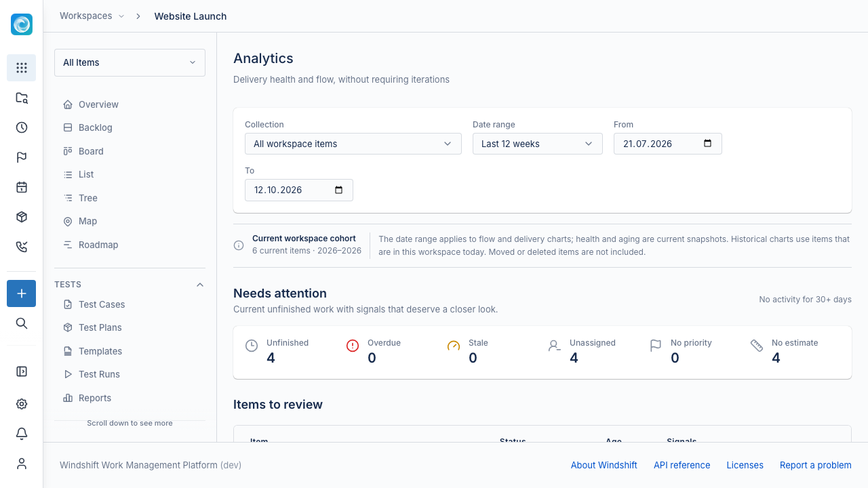Click the To date input field
868x488 pixels.
coord(299,190)
